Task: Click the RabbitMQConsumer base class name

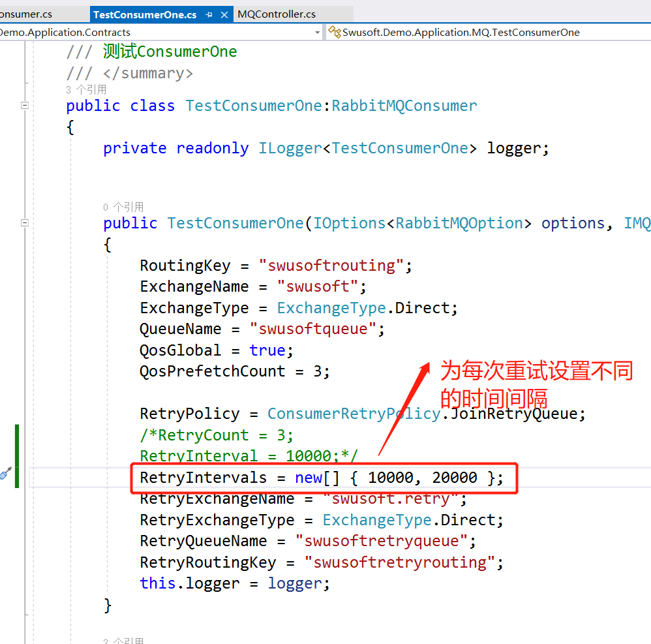Action: point(404,106)
